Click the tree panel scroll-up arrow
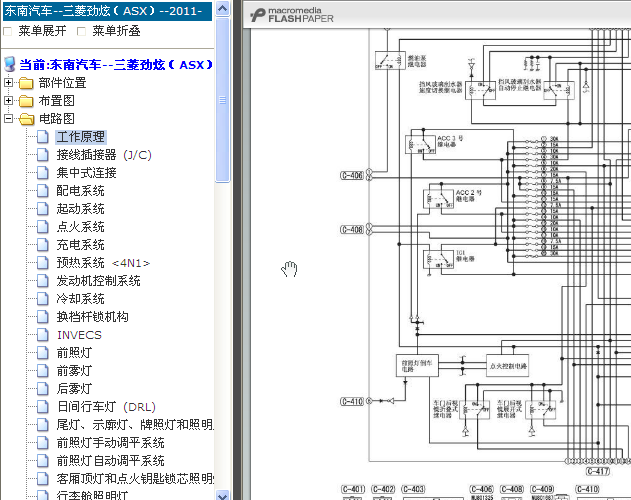 pos(223,8)
